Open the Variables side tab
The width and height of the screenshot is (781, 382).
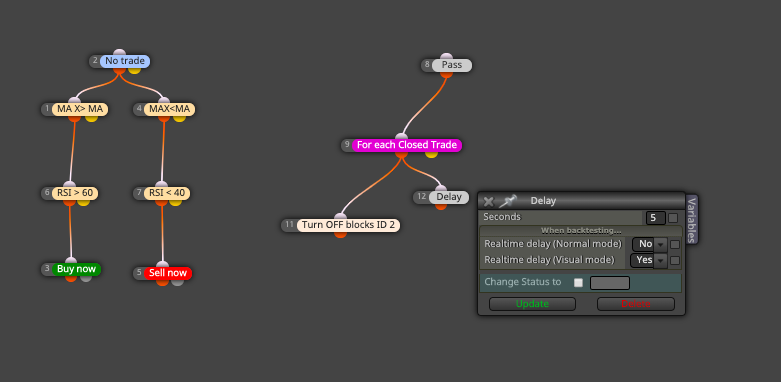[x=691, y=220]
